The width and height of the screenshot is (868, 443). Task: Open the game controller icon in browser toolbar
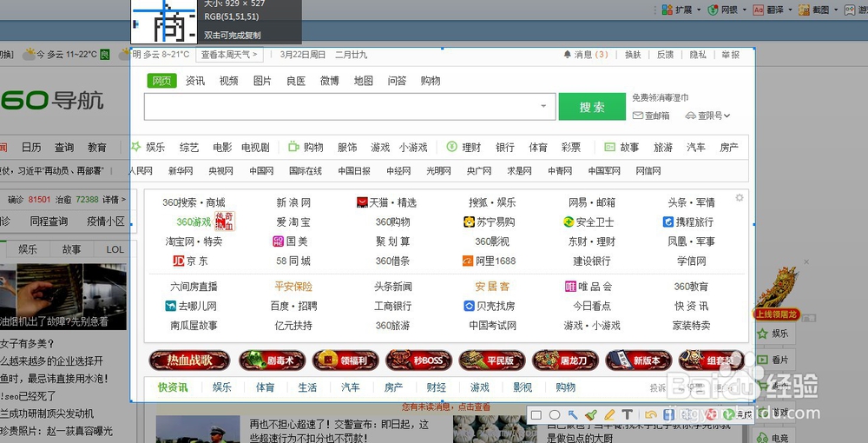[850, 10]
